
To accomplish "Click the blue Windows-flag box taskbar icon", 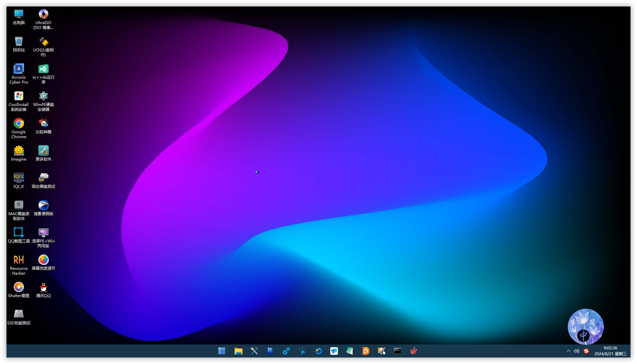I will (x=270, y=351).
